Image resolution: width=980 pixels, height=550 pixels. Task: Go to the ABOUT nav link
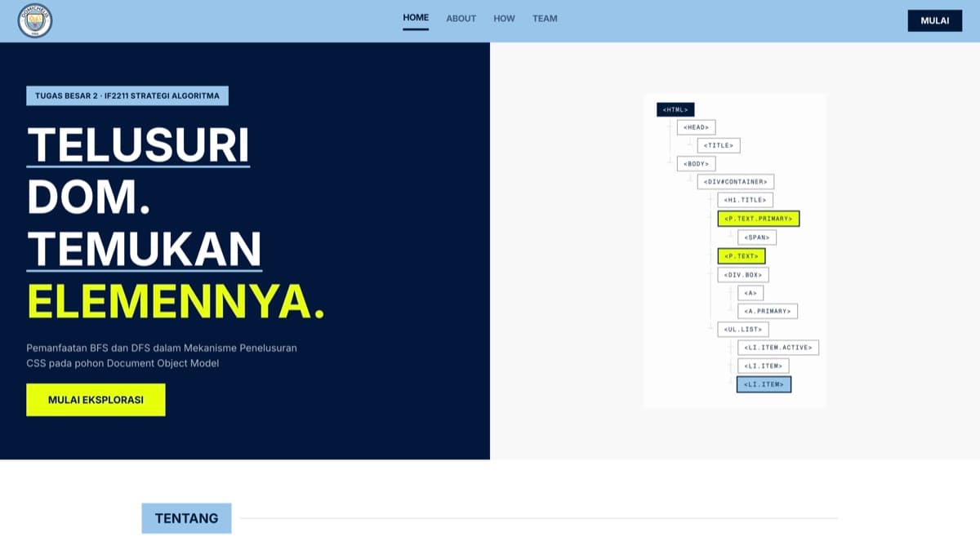coord(461,19)
